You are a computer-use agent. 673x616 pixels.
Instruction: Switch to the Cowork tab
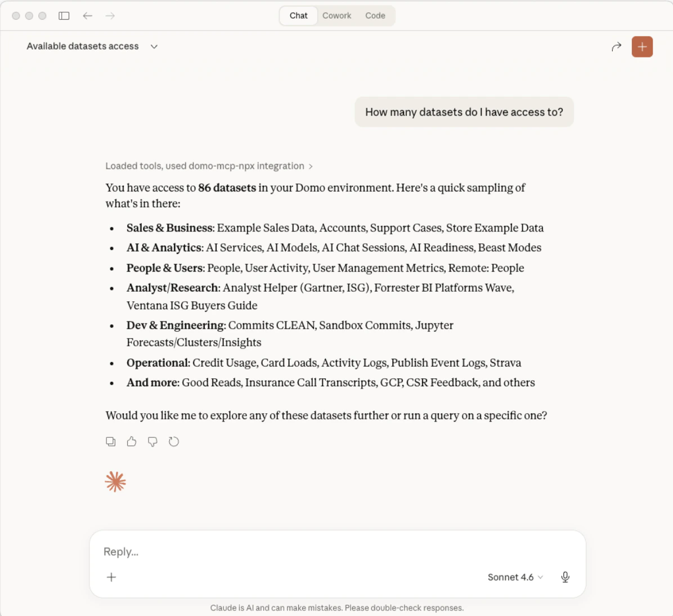tap(336, 16)
